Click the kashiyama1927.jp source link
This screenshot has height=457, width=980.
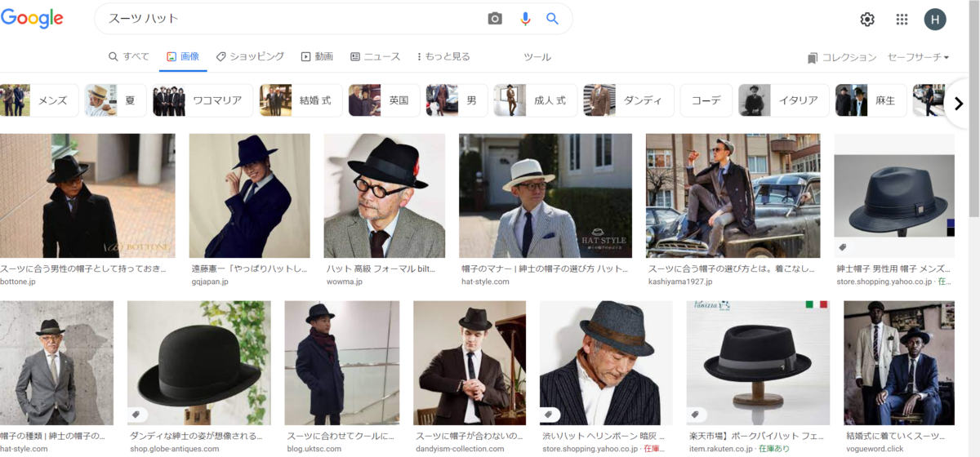pos(682,282)
